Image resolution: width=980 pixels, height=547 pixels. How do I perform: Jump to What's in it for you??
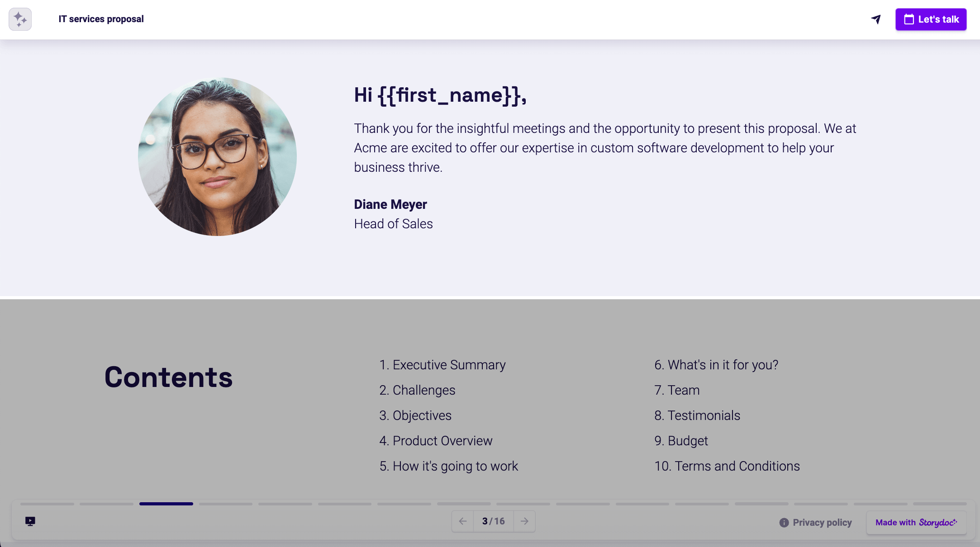(x=716, y=365)
